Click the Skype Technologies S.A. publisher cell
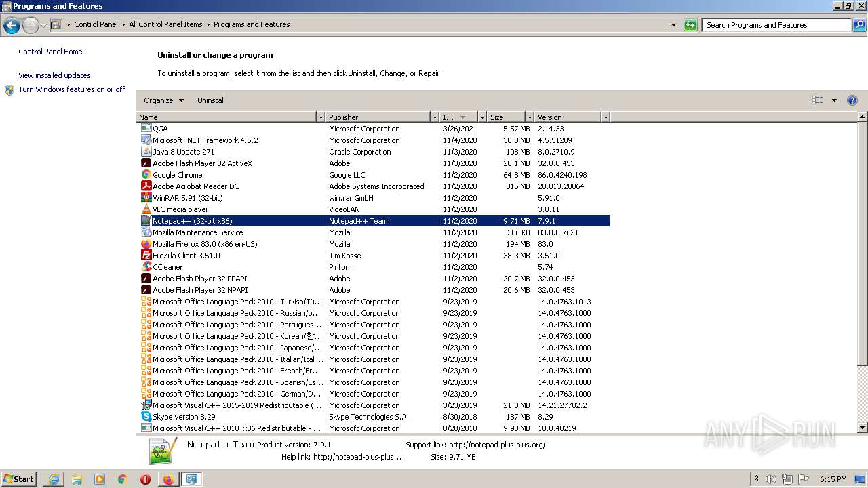This screenshot has width=868, height=488. pyautogui.click(x=369, y=417)
